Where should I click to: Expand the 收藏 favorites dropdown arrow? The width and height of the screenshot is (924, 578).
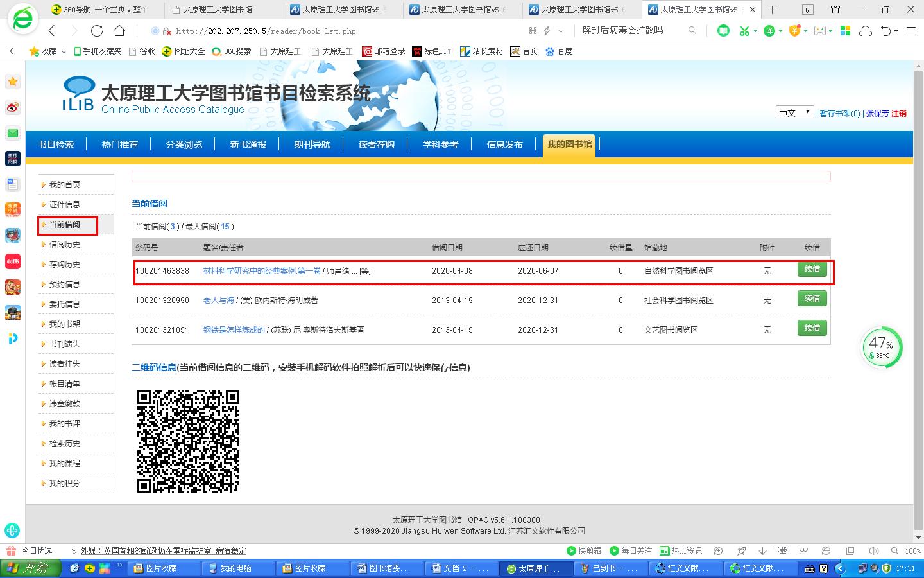tap(64, 51)
